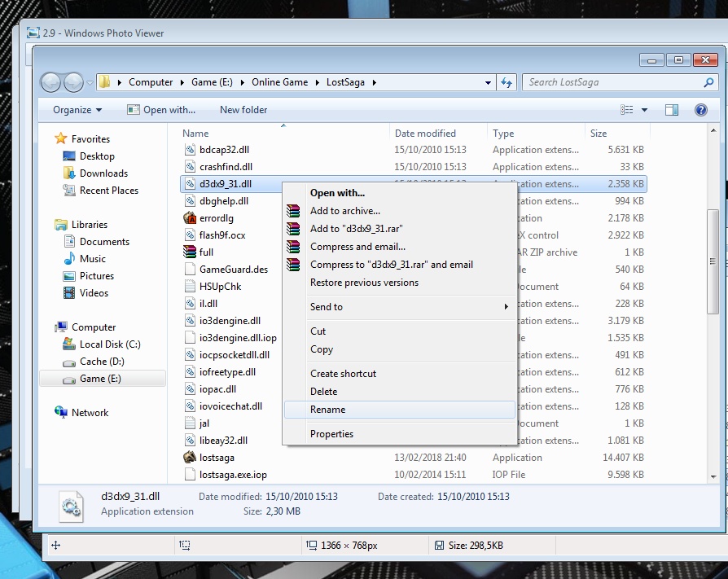Click the Network icon in sidebar
Screen dimensions: 728x579
coord(61,412)
